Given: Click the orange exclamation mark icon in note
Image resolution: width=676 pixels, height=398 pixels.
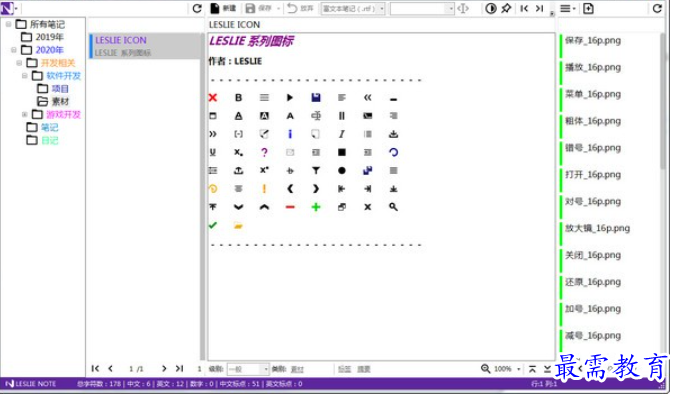Looking at the screenshot, I should click(x=264, y=188).
